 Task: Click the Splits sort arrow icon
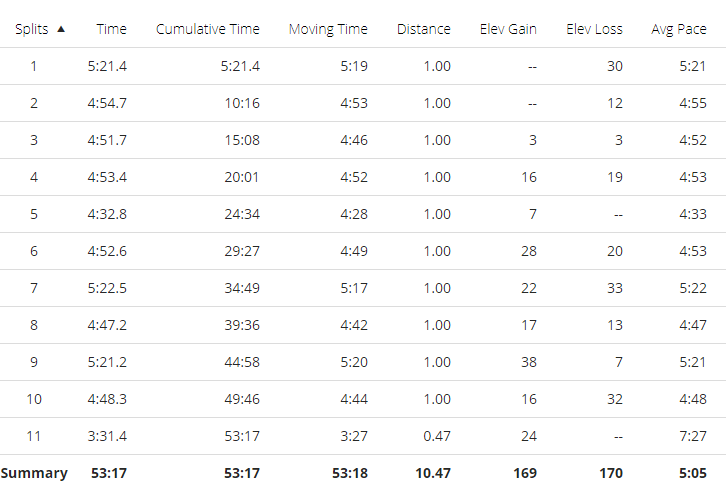(x=61, y=29)
